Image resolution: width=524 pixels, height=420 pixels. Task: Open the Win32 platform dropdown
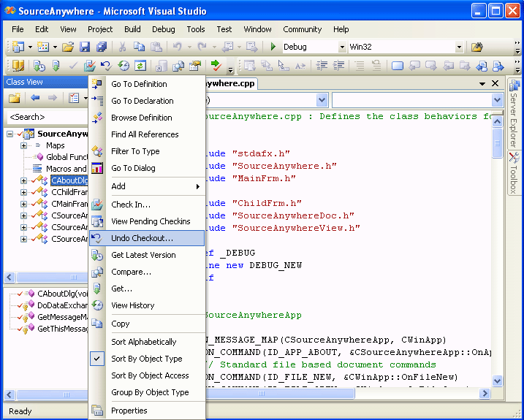pyautogui.click(x=459, y=47)
